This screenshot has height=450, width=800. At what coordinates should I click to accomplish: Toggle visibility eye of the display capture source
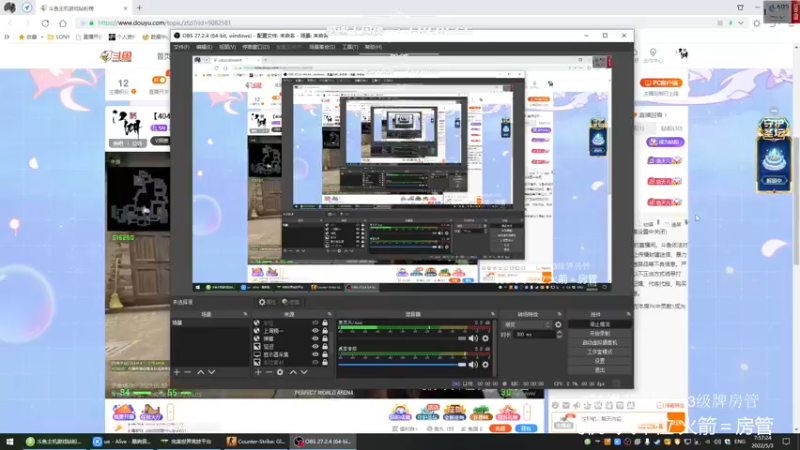315,354
